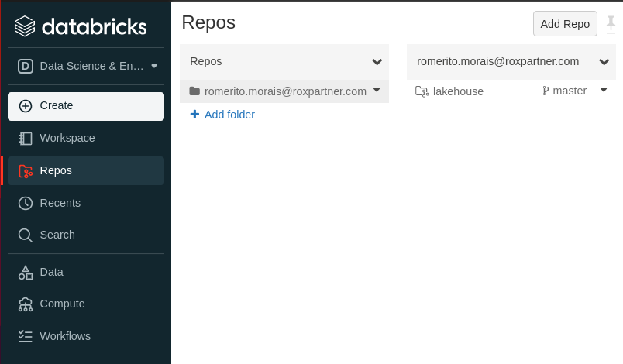Screen dimensions: 623x364
Task: Open Workspace in the sidebar
Action: point(86,138)
